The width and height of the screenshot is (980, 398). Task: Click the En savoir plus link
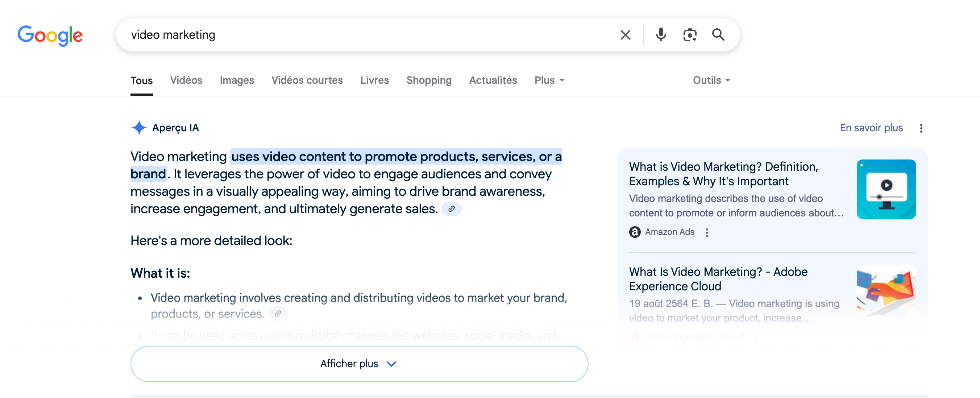pyautogui.click(x=871, y=128)
